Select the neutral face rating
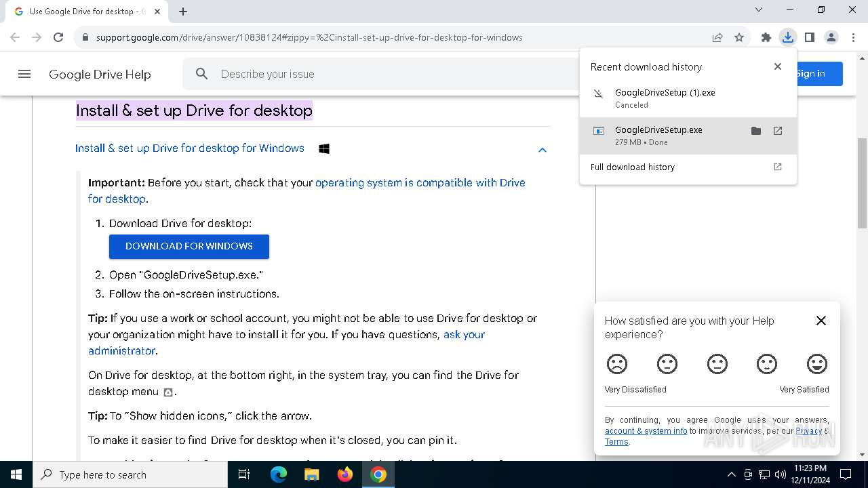The width and height of the screenshot is (868, 488). [717, 364]
